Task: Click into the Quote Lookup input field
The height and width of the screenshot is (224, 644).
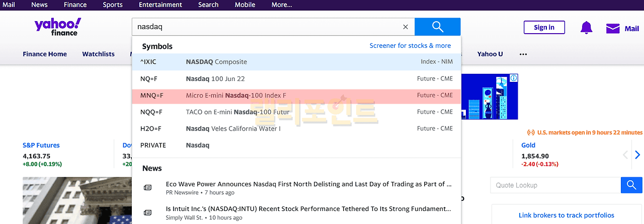Action: [555, 185]
